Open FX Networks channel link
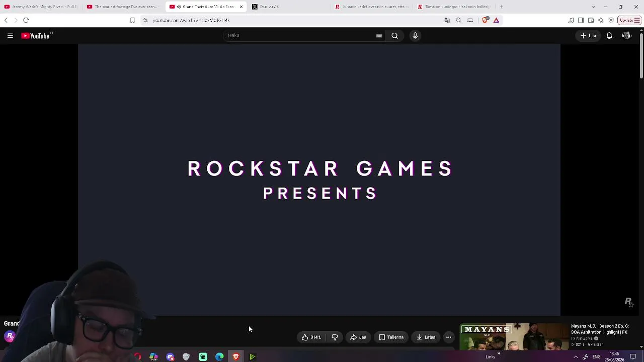This screenshot has width=644, height=362. 582,339
